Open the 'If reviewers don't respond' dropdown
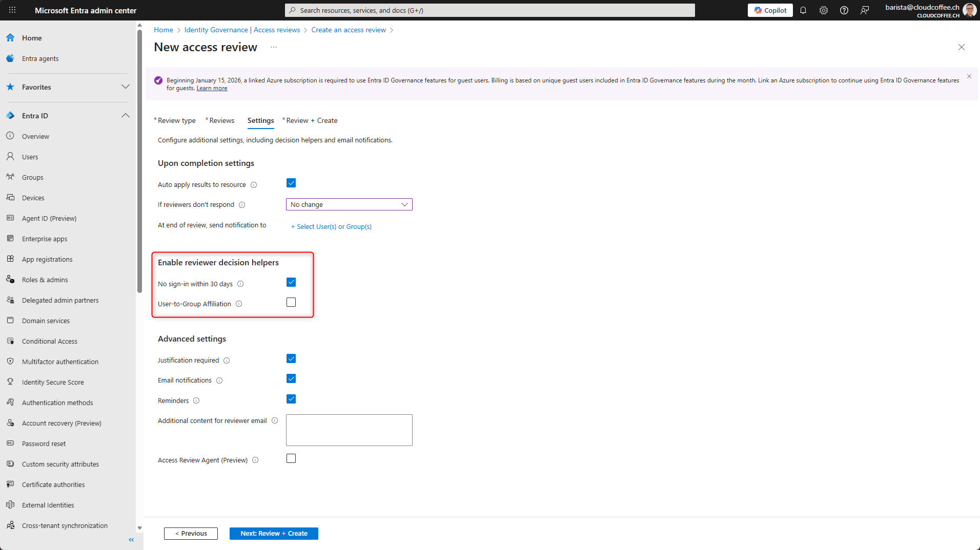 click(349, 205)
